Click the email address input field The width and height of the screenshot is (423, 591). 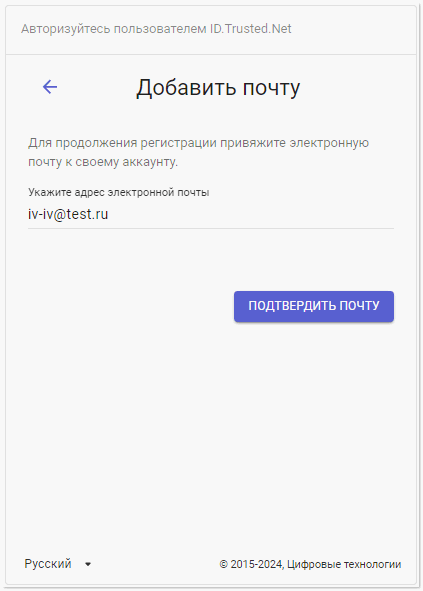211,214
